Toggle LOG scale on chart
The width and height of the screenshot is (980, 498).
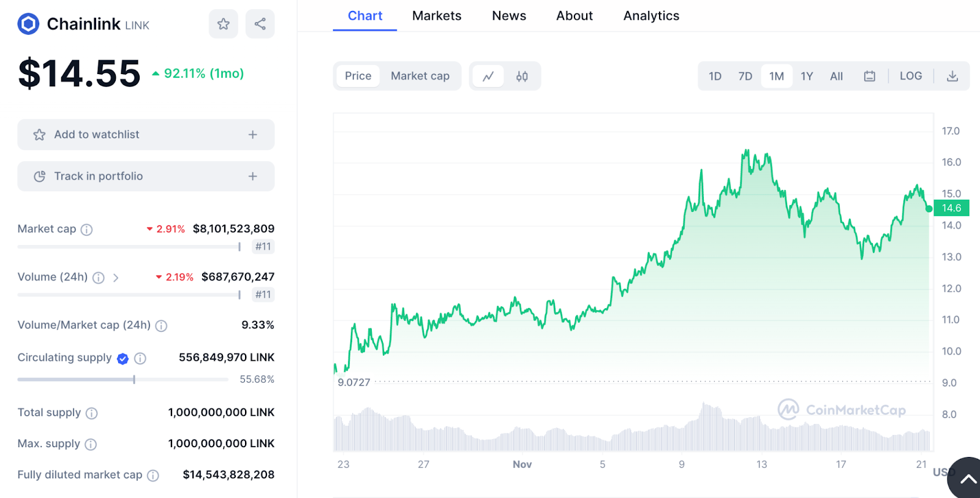(911, 76)
